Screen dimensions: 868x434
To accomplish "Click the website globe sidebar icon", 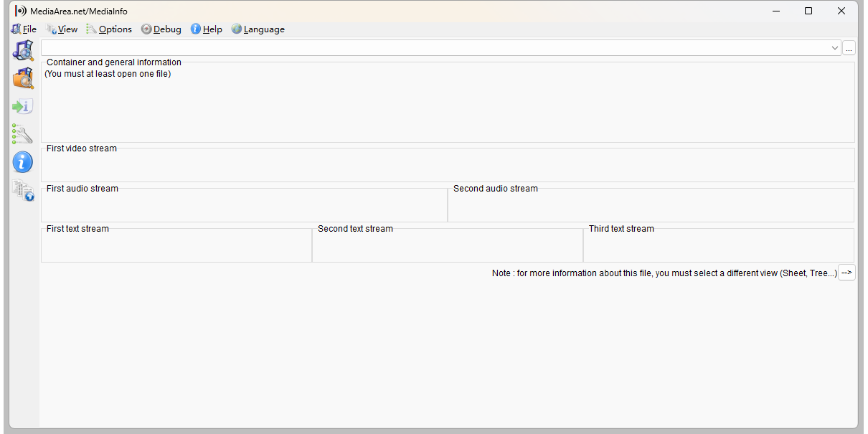I will (x=23, y=190).
